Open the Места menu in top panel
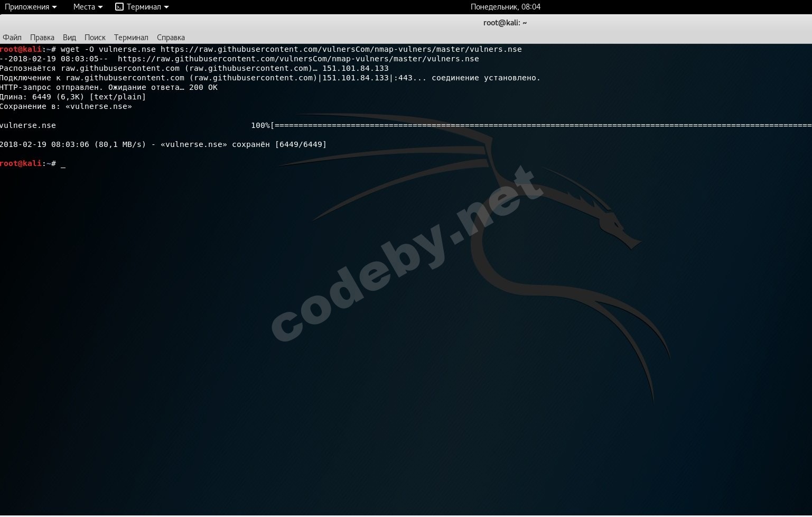This screenshot has height=517, width=812. (88, 7)
